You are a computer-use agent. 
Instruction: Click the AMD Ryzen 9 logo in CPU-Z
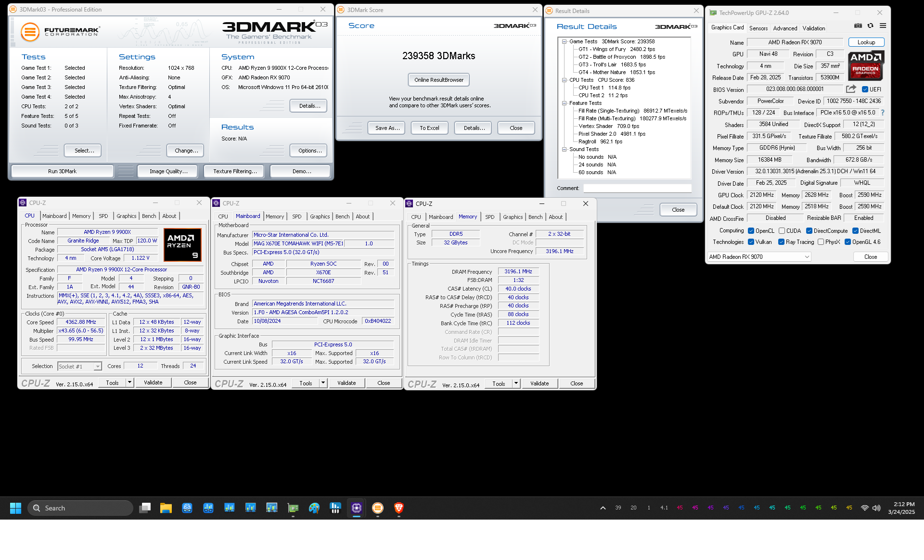[x=182, y=244]
